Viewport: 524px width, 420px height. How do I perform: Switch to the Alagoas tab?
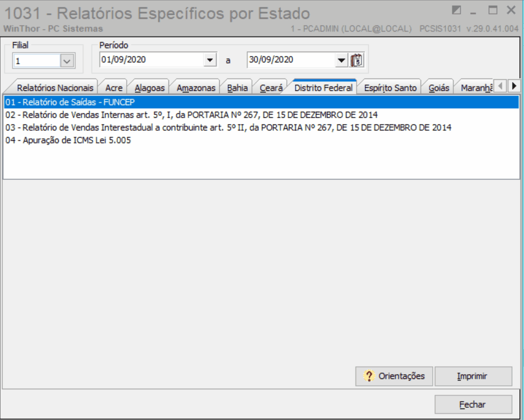pyautogui.click(x=149, y=88)
